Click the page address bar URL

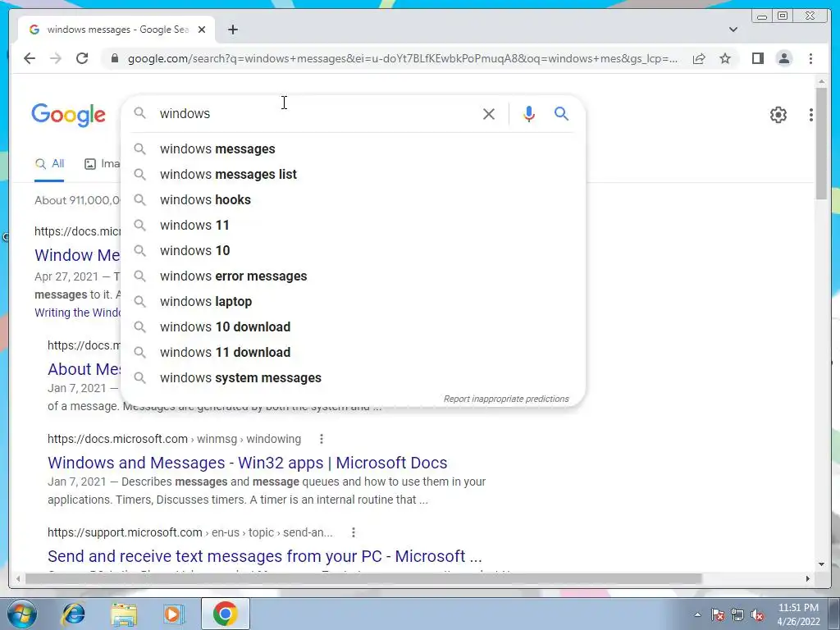point(402,58)
